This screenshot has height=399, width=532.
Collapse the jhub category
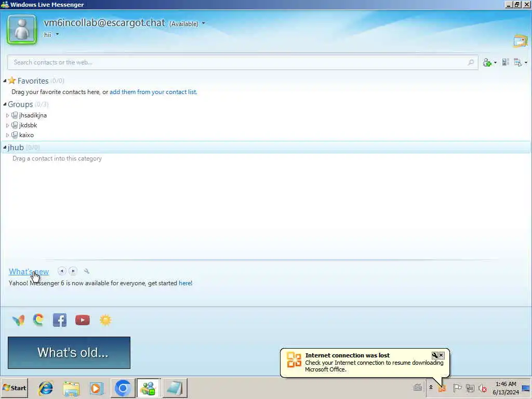tap(5, 147)
